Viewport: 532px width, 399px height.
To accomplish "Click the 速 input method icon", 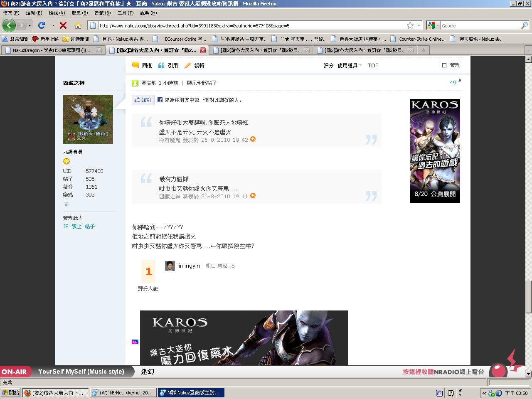I will coord(439,393).
